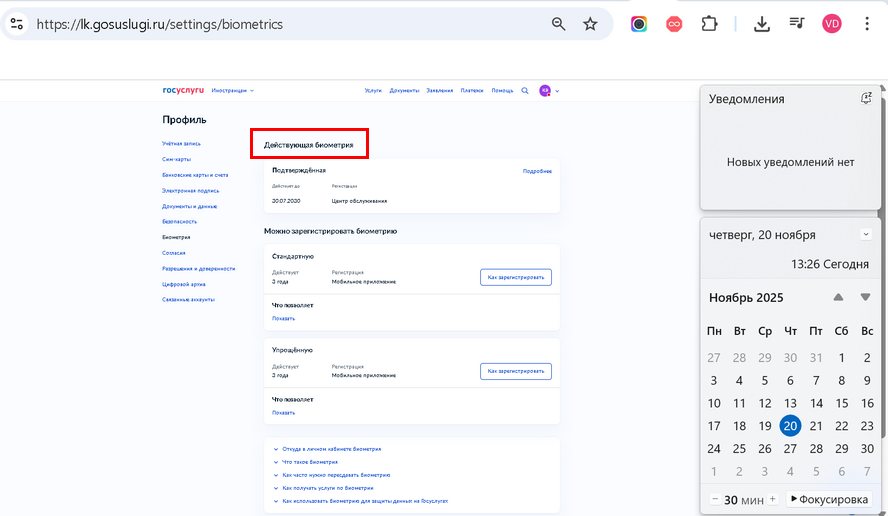
Task: Open the VD browser profile avatar
Action: tap(831, 24)
